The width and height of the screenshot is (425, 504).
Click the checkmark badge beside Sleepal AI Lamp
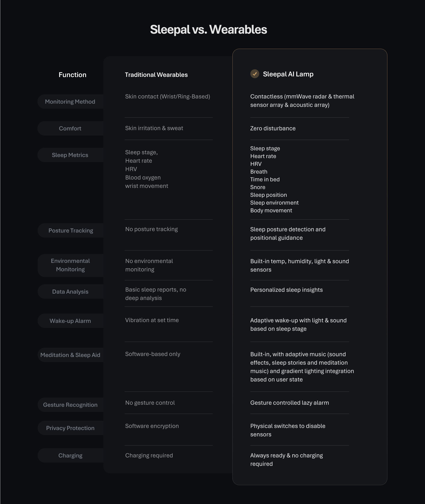coord(255,74)
